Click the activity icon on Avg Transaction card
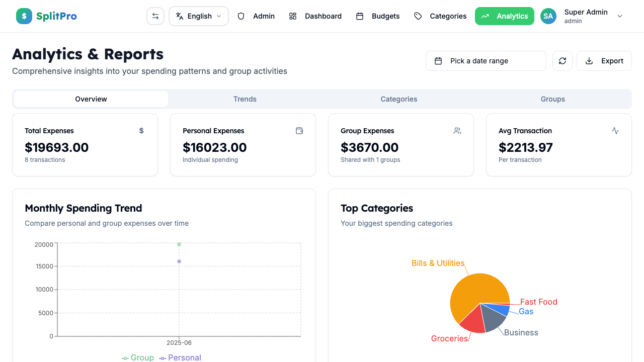 615,130
